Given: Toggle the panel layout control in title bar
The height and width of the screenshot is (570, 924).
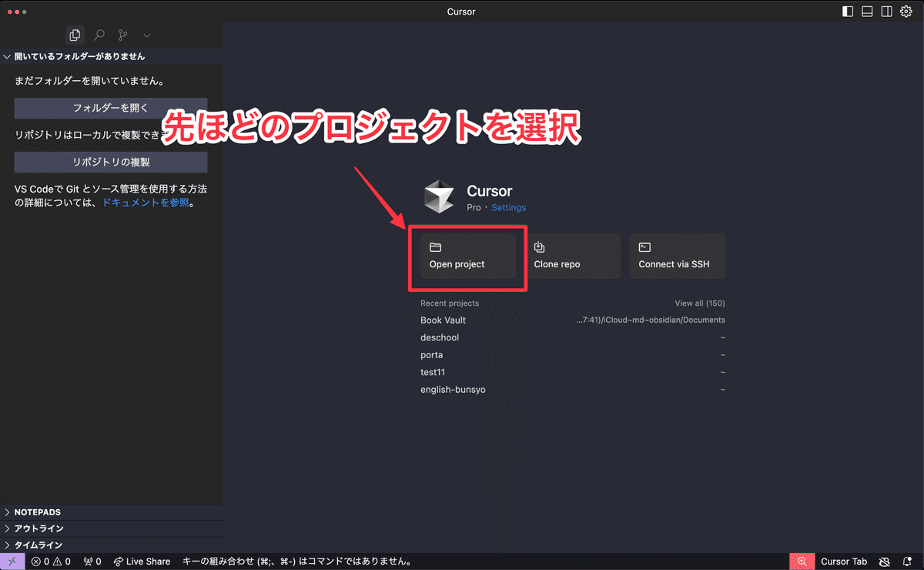Looking at the screenshot, I should point(867,11).
